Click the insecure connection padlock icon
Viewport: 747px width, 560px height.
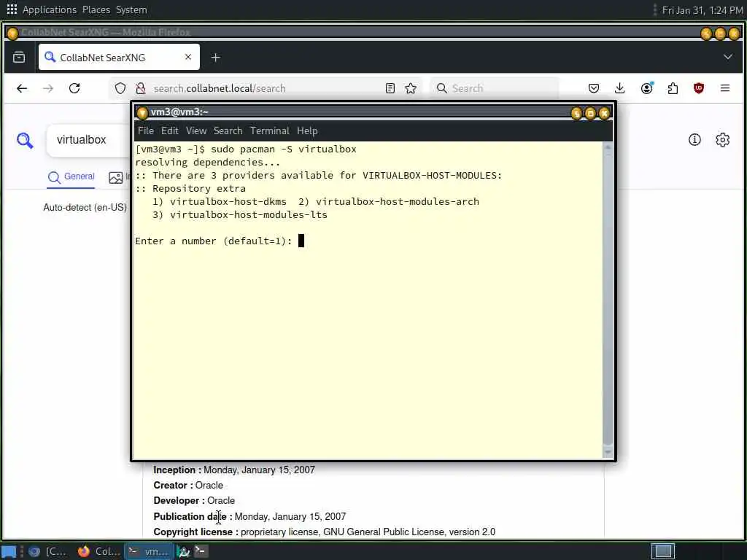(140, 88)
